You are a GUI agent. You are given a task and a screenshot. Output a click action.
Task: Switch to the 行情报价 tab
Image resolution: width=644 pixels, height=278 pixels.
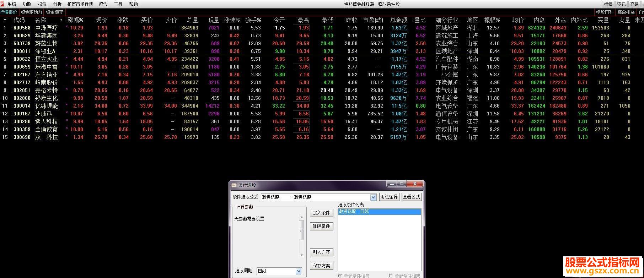(9, 12)
